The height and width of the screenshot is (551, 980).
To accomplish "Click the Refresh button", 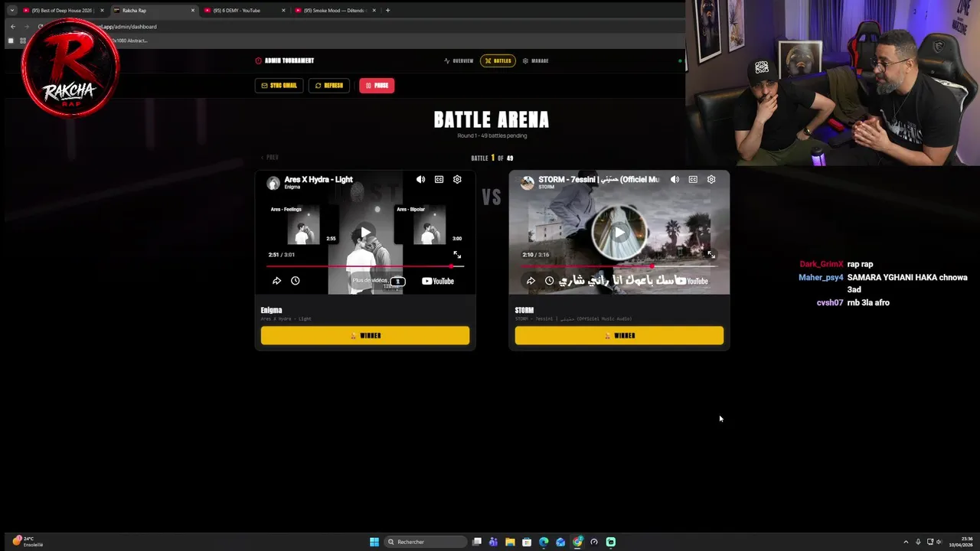I will click(329, 86).
